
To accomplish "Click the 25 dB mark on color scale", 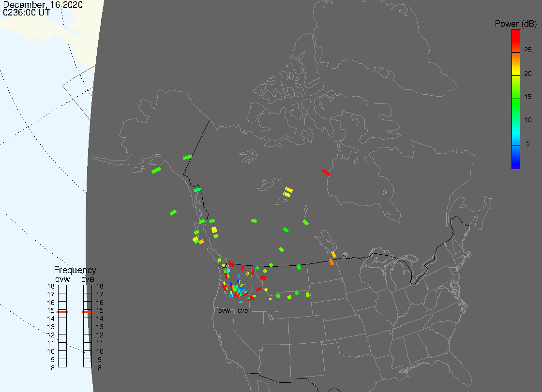I will point(528,50).
